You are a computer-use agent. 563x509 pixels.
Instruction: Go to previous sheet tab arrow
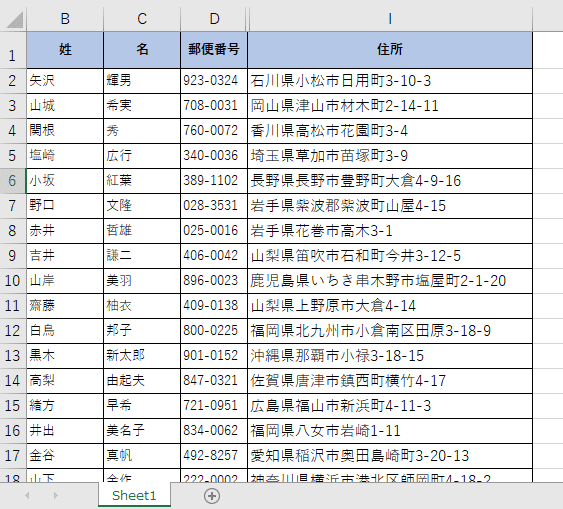(27, 496)
